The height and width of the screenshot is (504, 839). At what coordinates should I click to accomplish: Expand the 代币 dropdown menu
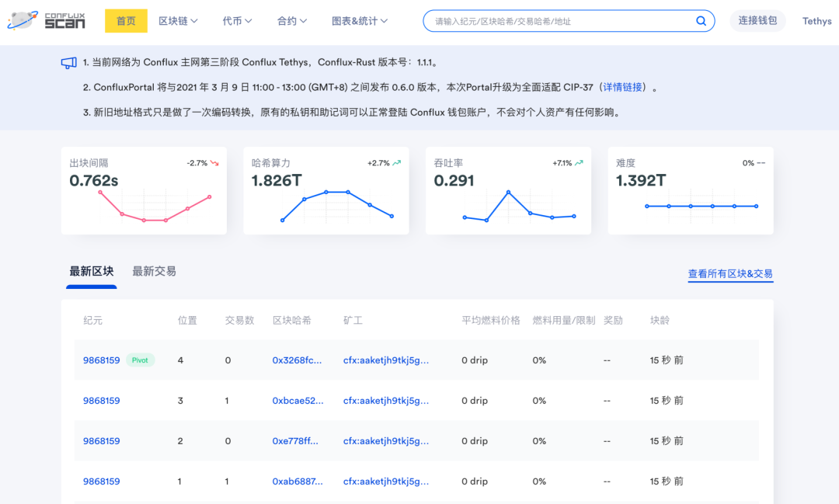[237, 21]
